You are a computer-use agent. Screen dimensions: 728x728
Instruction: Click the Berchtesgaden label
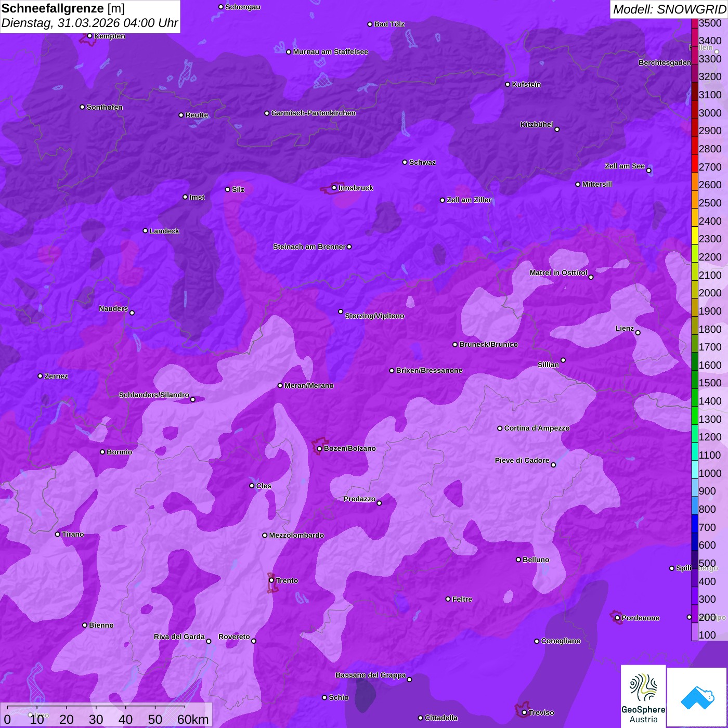click(x=665, y=62)
